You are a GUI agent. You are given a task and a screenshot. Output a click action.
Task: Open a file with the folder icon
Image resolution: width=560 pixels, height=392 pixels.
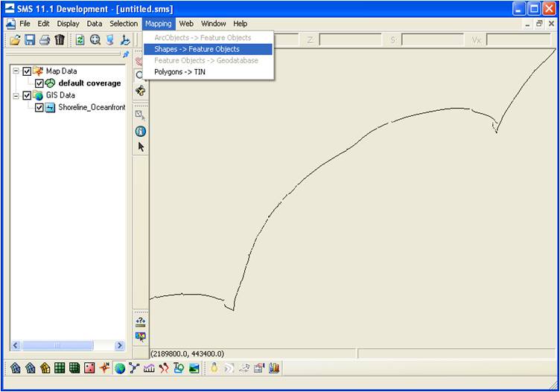15,40
